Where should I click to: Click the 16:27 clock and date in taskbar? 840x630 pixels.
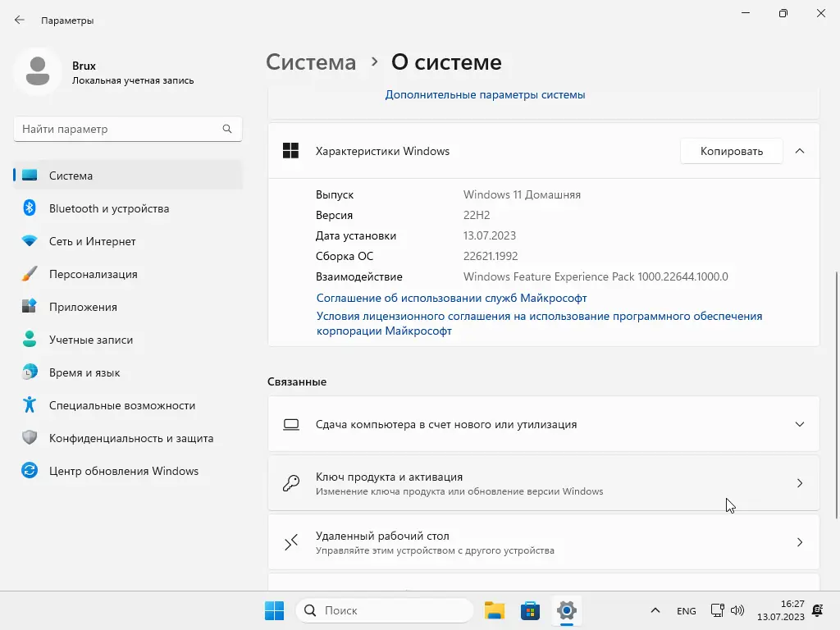(781, 610)
